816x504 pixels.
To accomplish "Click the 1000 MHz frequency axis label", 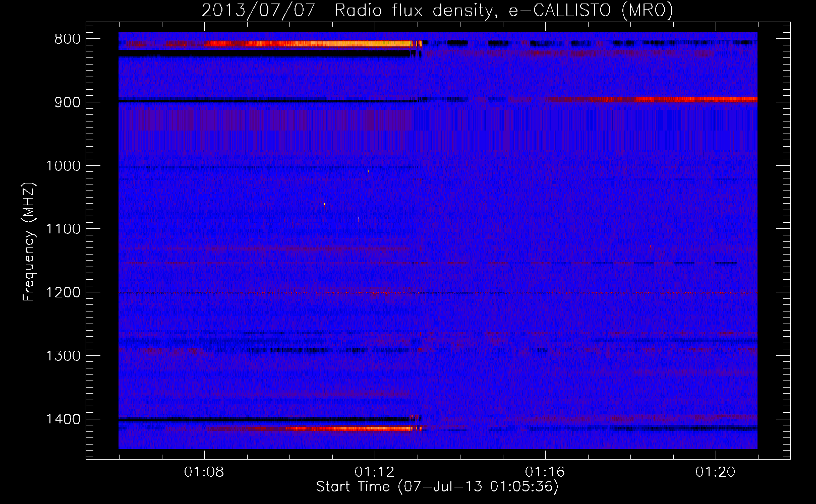I will click(x=63, y=166).
